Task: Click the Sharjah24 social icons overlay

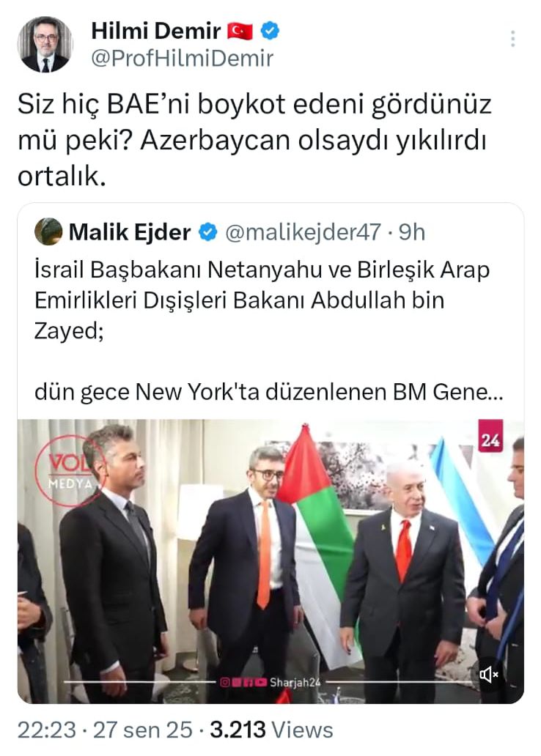Action: point(270,682)
